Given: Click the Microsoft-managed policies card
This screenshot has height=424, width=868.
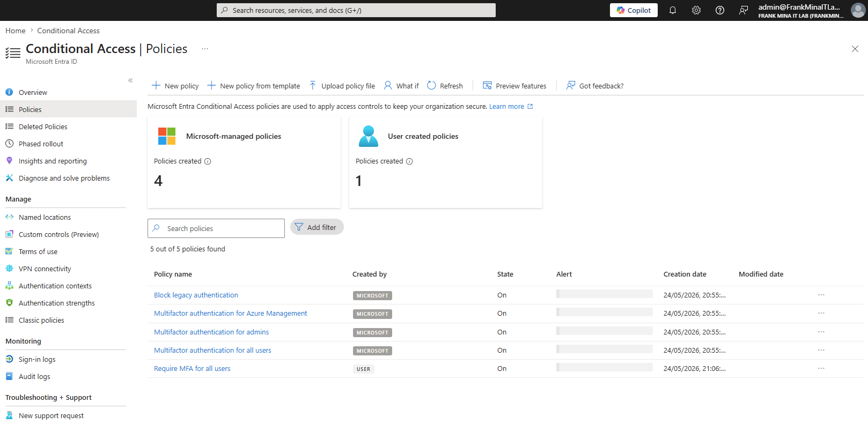Looking at the screenshot, I should tap(244, 162).
